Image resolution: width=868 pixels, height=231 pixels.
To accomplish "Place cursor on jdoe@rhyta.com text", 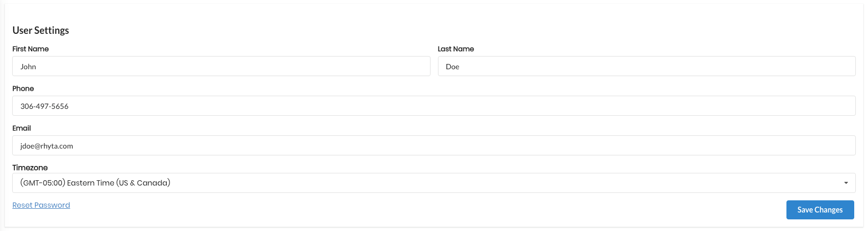I will point(47,146).
